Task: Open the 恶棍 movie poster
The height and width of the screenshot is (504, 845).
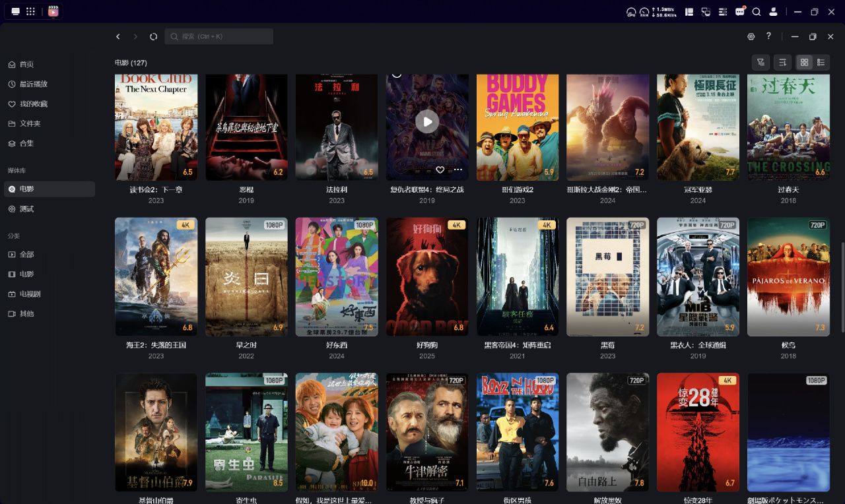Action: [246, 127]
